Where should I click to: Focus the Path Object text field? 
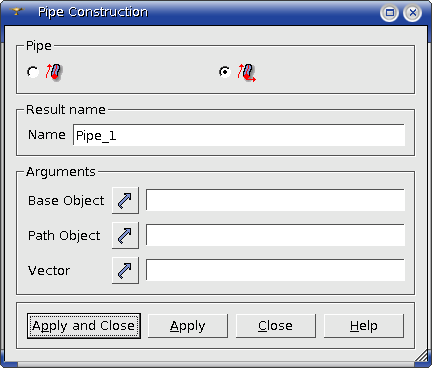[275, 235]
